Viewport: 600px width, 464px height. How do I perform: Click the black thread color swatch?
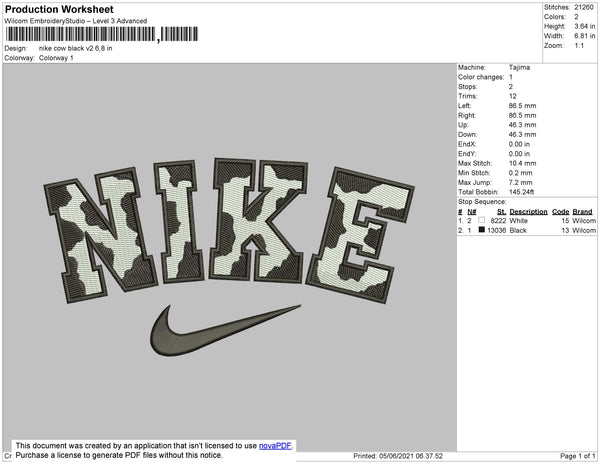coord(483,230)
